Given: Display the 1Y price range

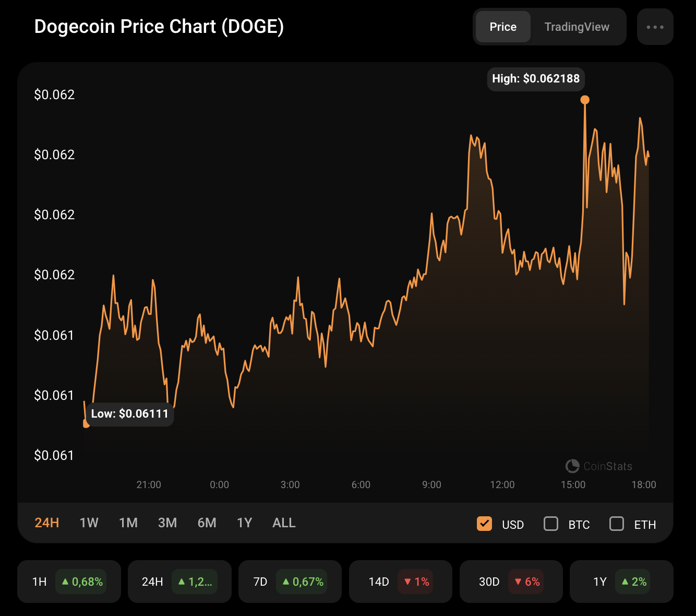Looking at the screenshot, I should [x=244, y=523].
